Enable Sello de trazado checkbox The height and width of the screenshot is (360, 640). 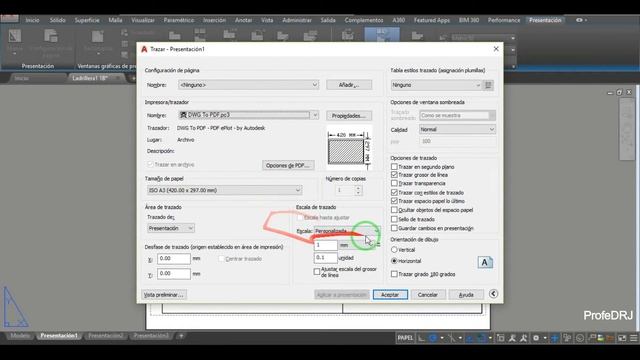(394, 219)
